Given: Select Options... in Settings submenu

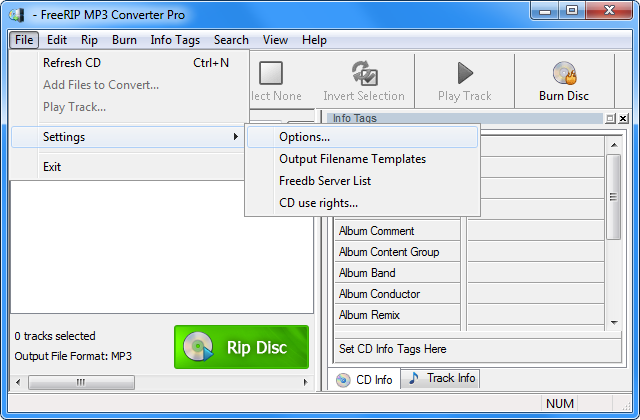Looking at the screenshot, I should pyautogui.click(x=362, y=137).
